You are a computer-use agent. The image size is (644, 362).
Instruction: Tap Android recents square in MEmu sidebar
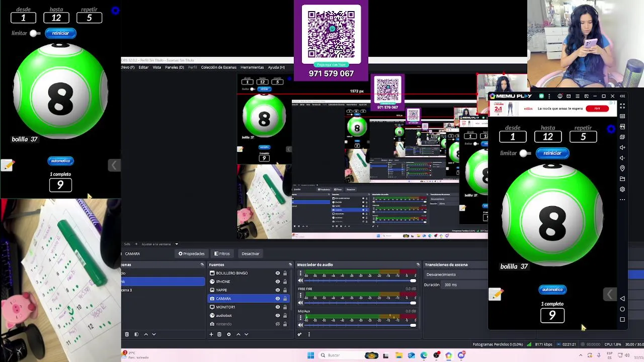click(622, 319)
